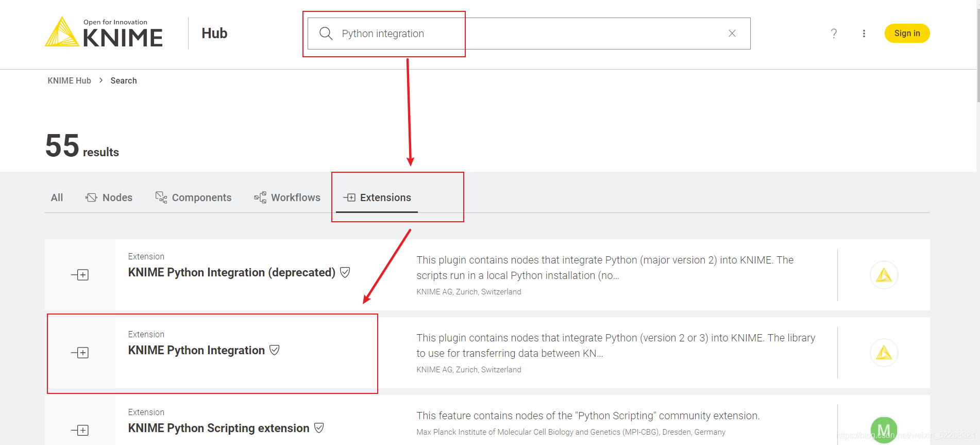980x445 pixels.
Task: Click the shield icon beside KNIME Python Scripting extension
Action: [318, 427]
